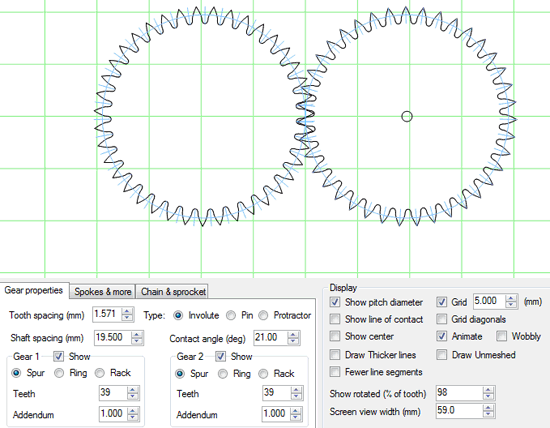Screen dimensions: 550x428
Task: Set Gear 2 to Ring
Action: point(223,374)
